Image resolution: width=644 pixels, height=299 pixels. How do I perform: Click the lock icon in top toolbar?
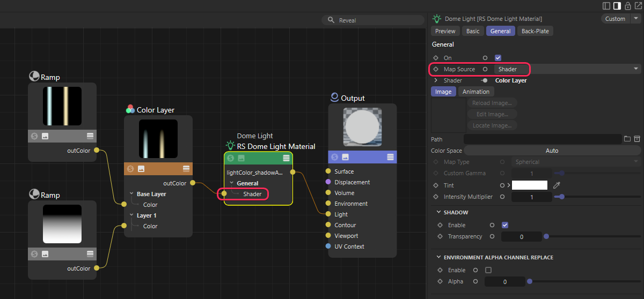tap(627, 6)
